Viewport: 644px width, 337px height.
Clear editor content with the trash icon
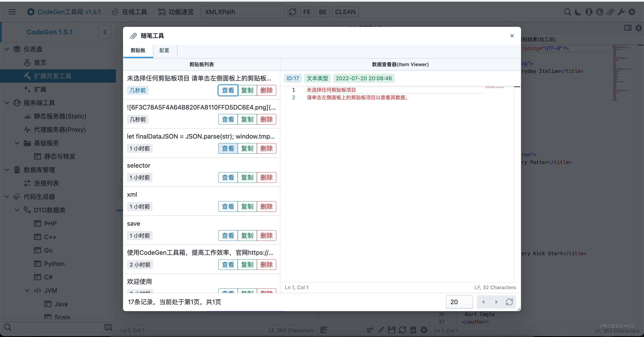[x=413, y=330]
